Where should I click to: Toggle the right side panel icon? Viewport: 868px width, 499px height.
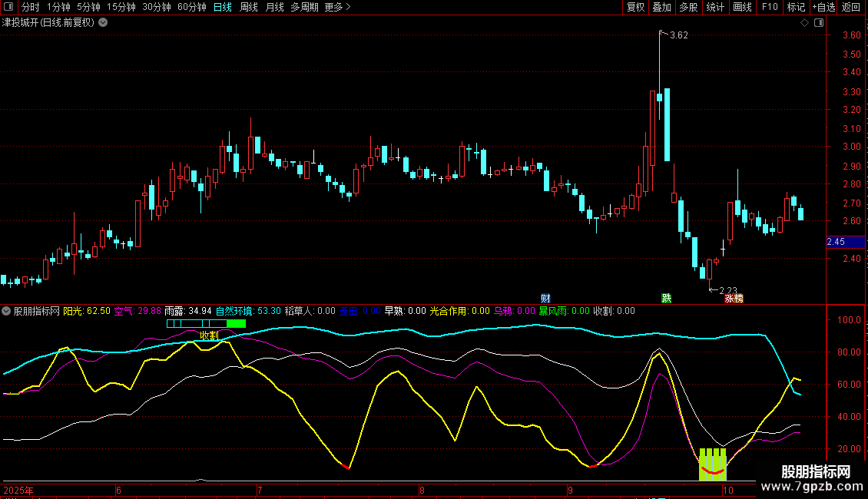click(819, 23)
